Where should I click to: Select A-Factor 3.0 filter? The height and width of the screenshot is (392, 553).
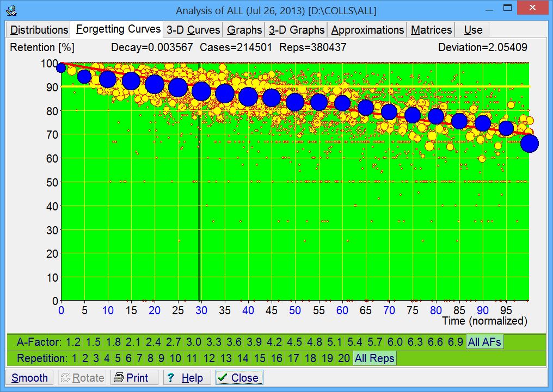193,342
